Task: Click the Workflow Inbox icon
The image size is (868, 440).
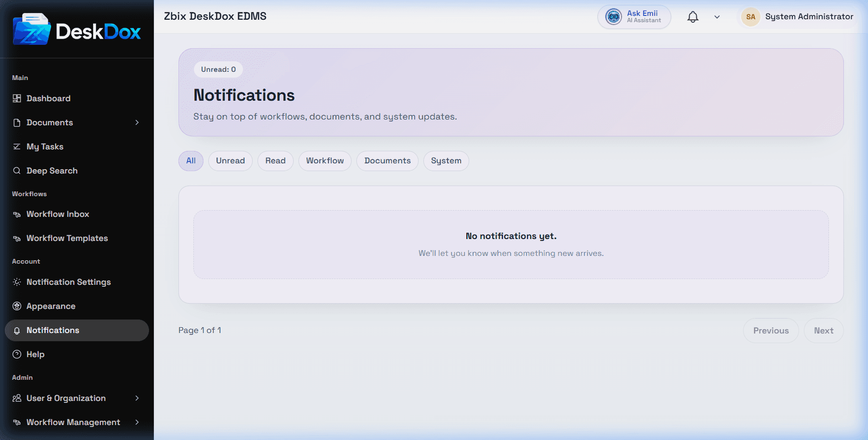Action: 17,214
